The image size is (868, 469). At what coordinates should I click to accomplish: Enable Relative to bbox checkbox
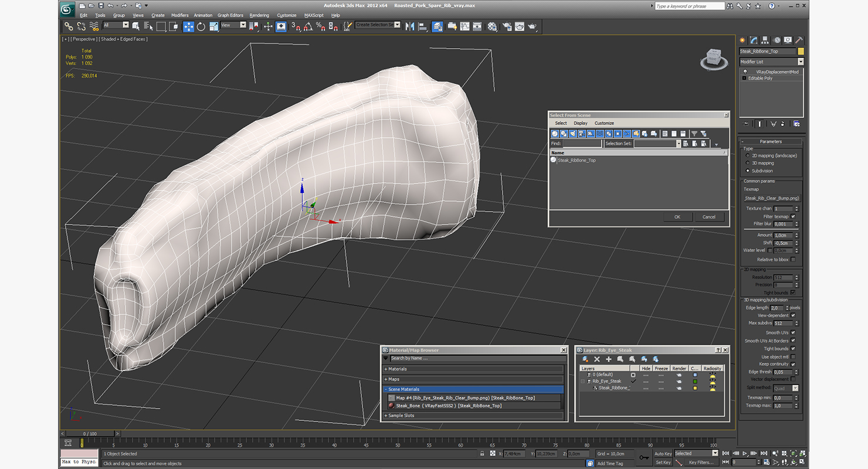[x=793, y=259]
